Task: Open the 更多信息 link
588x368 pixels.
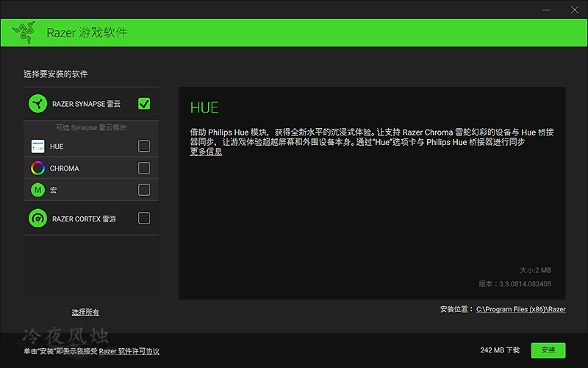Action: pyautogui.click(x=206, y=152)
